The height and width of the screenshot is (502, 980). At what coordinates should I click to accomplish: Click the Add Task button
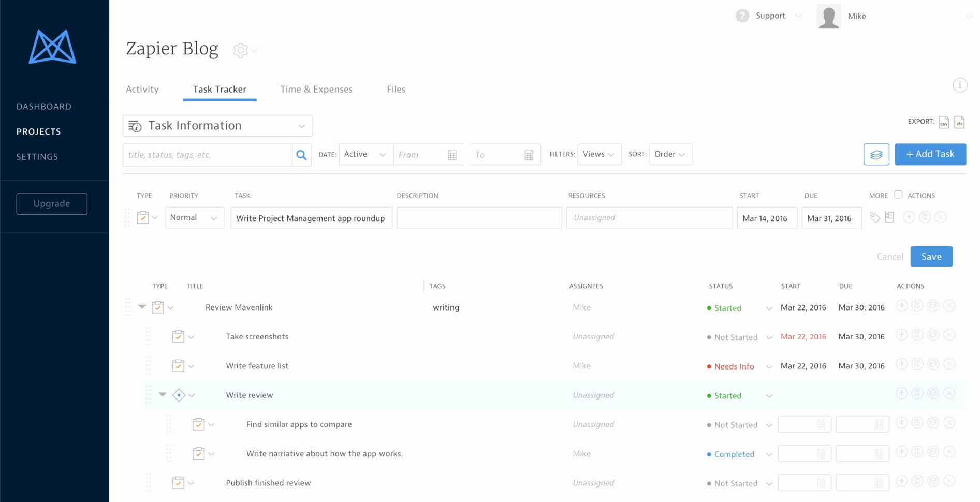click(930, 154)
